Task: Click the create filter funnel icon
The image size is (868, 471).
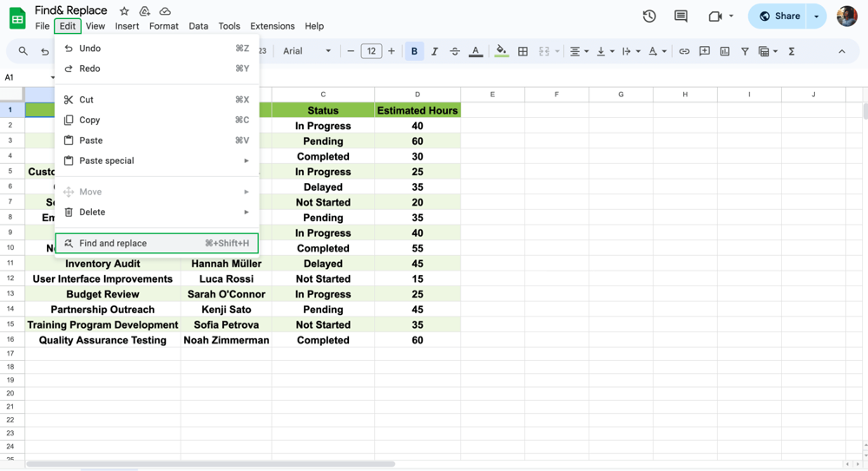Action: 745,51
